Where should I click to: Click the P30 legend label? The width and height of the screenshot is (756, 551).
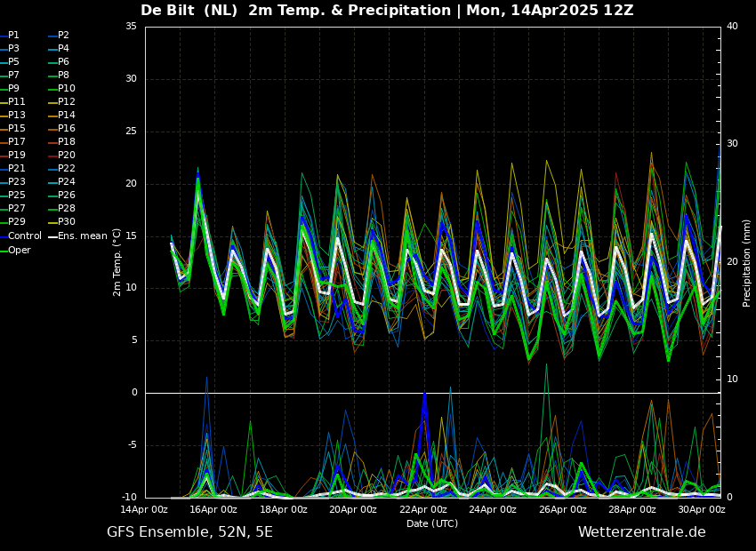click(67, 222)
